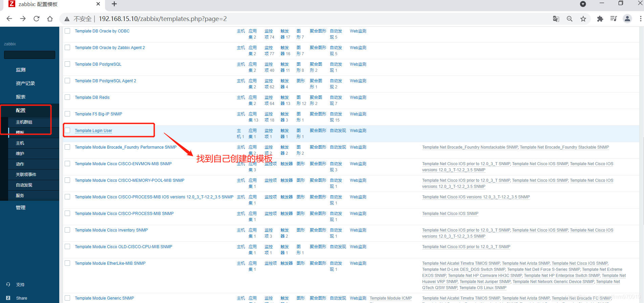Click the browser forward arrow

[x=23, y=19]
